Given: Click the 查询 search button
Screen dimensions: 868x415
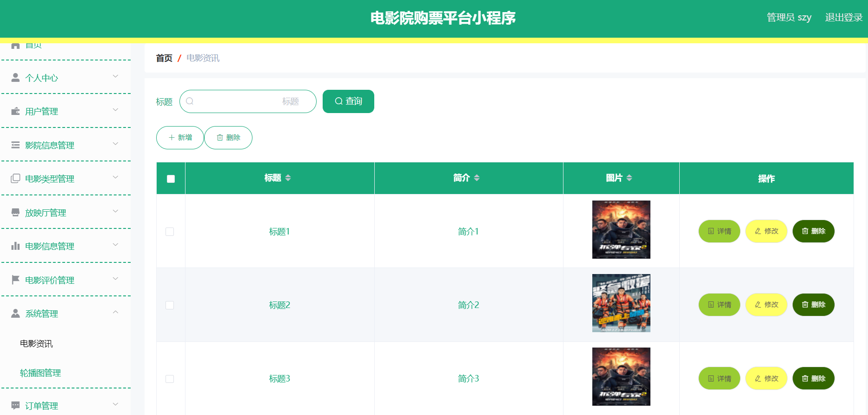Looking at the screenshot, I should pyautogui.click(x=348, y=101).
